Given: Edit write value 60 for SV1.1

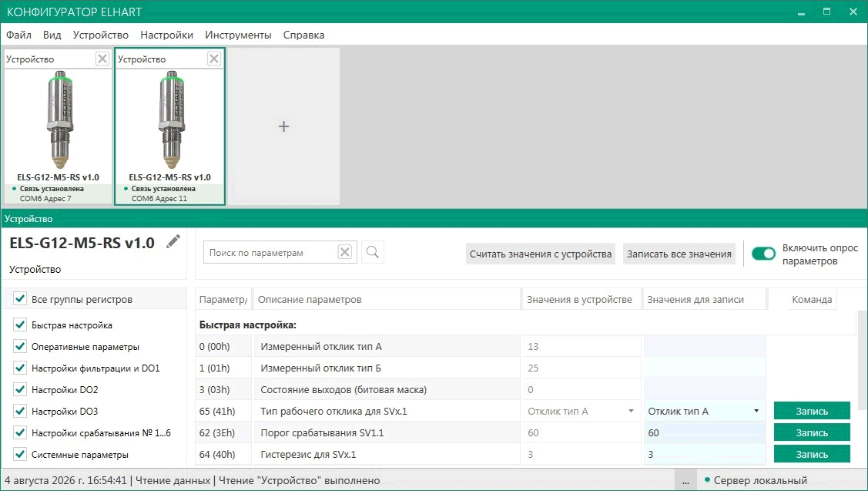Looking at the screenshot, I should click(x=704, y=433).
